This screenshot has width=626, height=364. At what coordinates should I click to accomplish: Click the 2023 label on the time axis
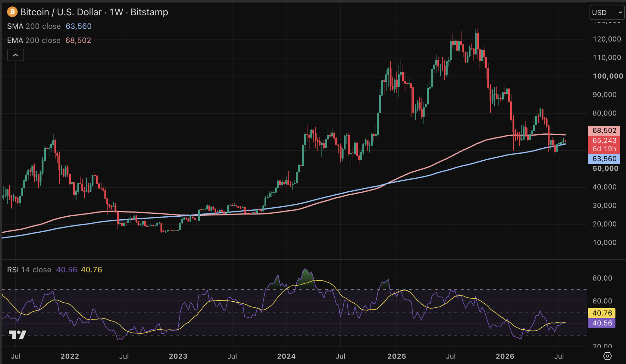point(178,356)
